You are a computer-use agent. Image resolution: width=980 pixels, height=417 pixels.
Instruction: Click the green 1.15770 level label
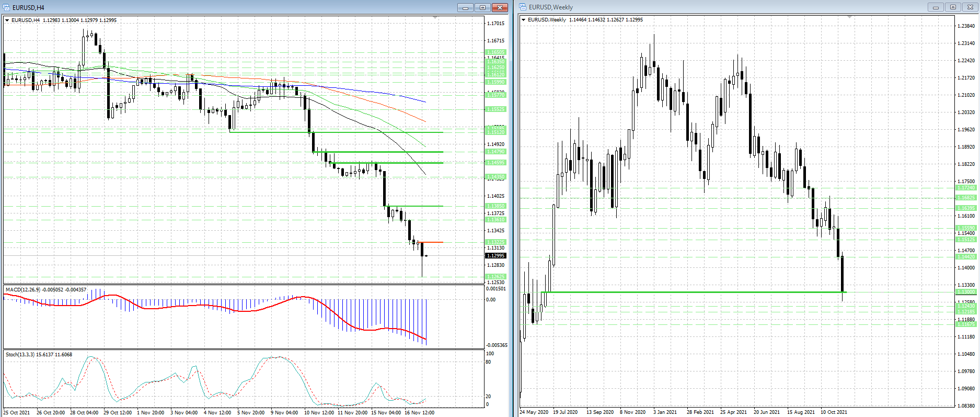click(495, 95)
